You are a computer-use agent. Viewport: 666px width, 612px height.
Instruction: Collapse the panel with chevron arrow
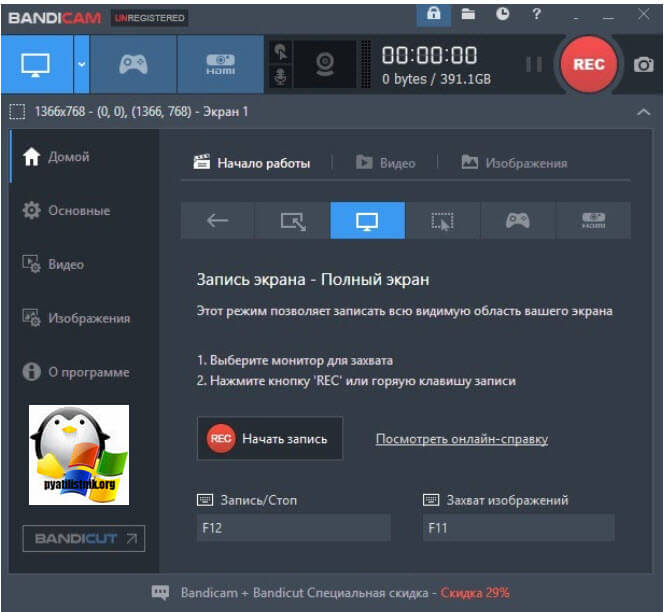pos(643,112)
